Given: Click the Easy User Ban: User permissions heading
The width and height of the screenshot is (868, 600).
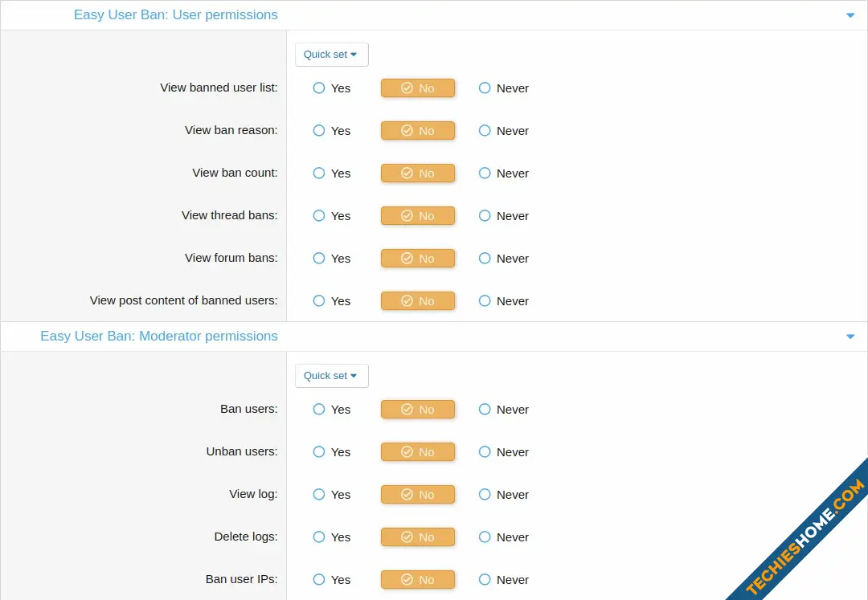Looking at the screenshot, I should 175,15.
